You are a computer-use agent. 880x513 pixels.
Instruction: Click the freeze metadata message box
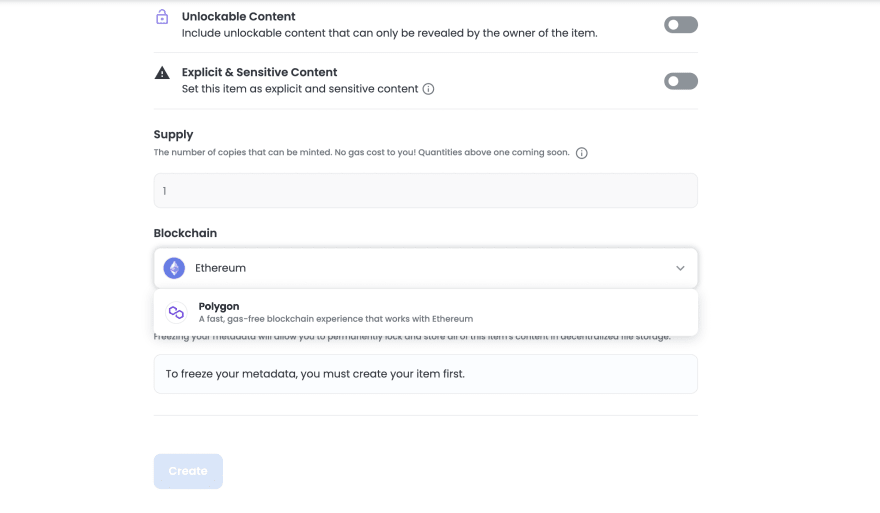(425, 374)
